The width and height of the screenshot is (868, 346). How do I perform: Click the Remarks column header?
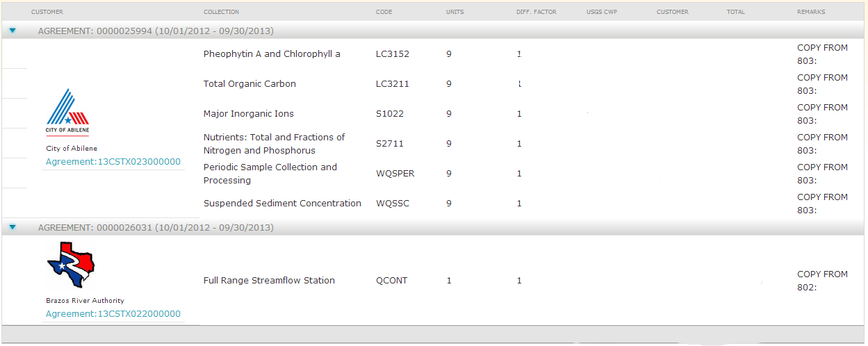(811, 12)
